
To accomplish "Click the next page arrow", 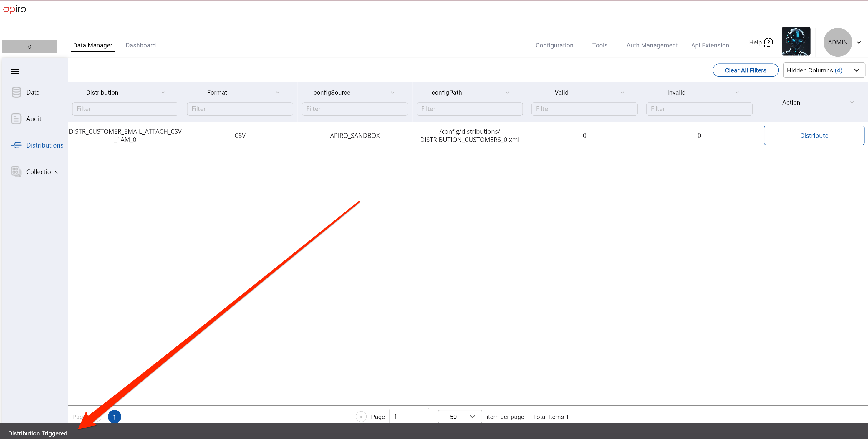I will (x=361, y=416).
